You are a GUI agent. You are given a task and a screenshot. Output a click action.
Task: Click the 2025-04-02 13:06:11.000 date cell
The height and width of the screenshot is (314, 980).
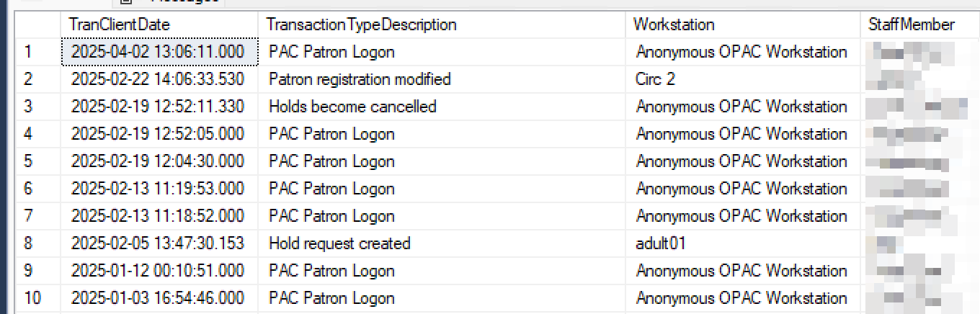(159, 52)
